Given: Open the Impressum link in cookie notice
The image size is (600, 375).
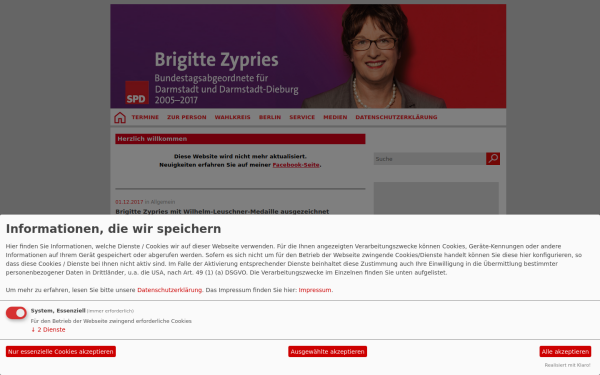Looking at the screenshot, I should (315, 290).
